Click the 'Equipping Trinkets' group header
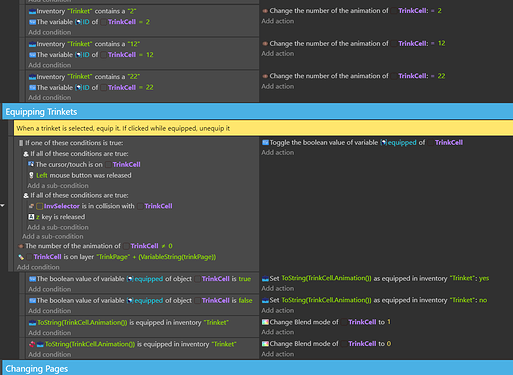 tap(257, 111)
